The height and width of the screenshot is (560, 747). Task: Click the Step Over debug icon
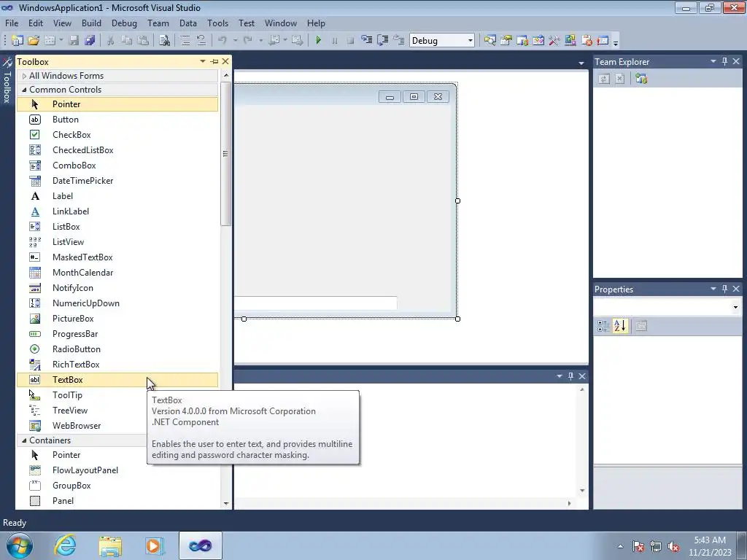pyautogui.click(x=382, y=40)
